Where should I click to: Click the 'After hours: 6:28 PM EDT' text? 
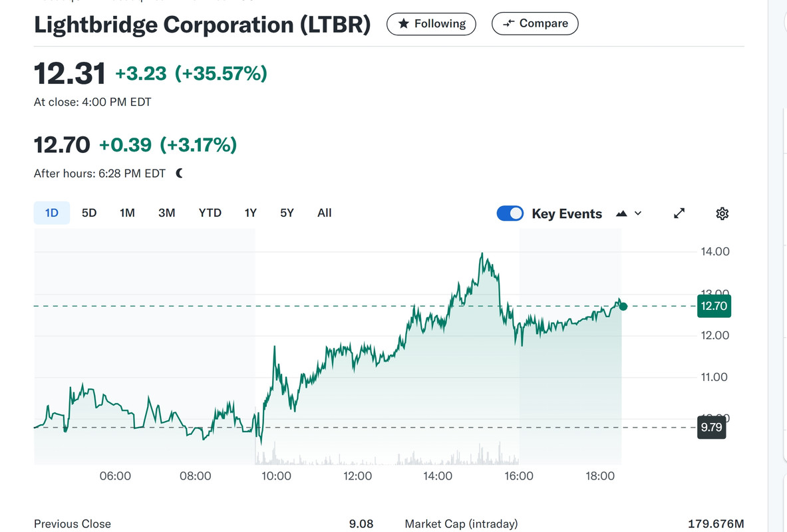(x=99, y=173)
